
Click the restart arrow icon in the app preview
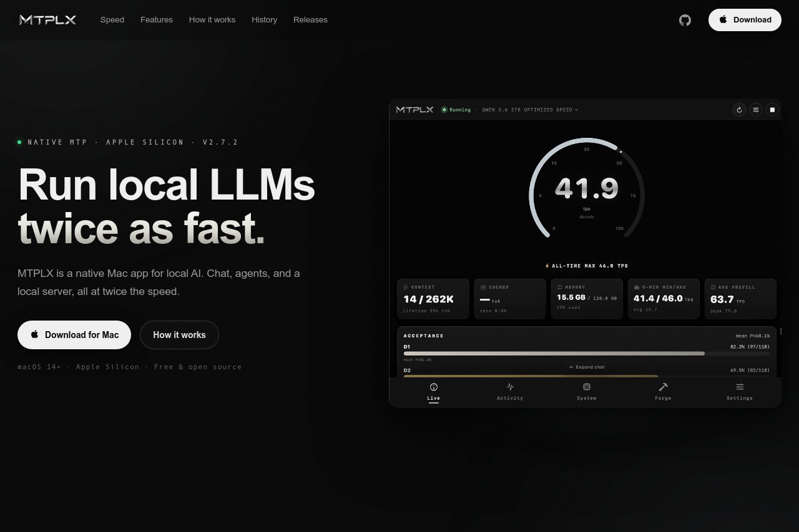[739, 110]
